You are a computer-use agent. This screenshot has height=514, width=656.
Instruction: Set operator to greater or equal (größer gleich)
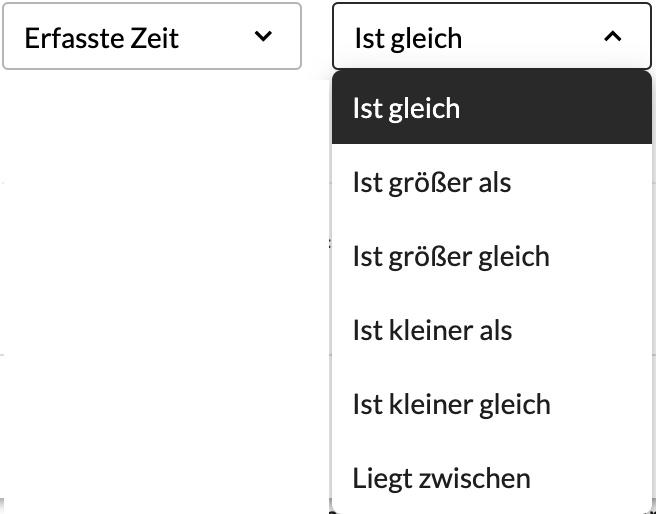[492, 256]
